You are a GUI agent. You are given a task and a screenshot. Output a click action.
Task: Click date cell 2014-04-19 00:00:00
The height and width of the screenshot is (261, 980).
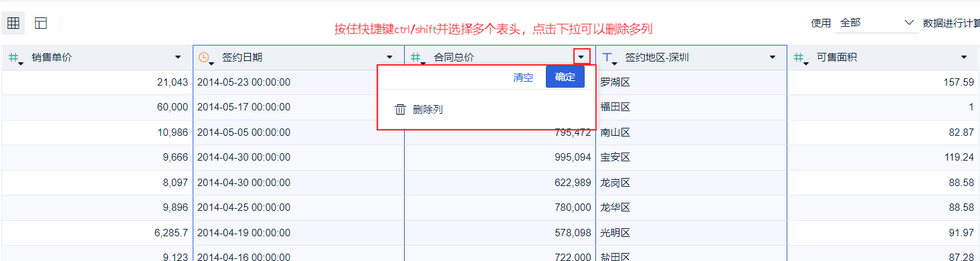coord(298,233)
